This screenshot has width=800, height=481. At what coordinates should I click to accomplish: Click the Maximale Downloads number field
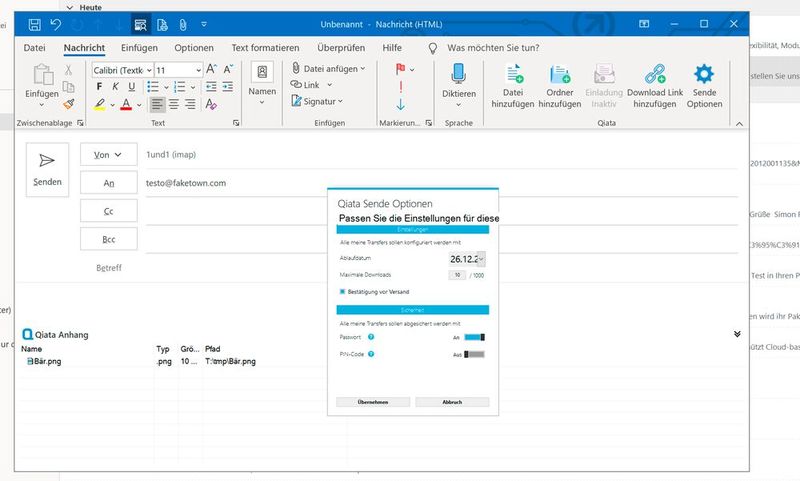pos(458,275)
